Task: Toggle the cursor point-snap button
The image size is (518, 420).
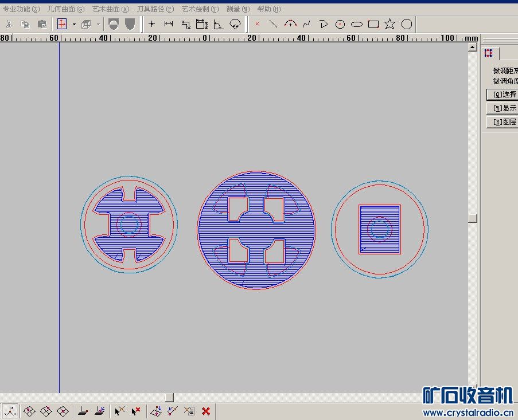Action: [x=119, y=411]
